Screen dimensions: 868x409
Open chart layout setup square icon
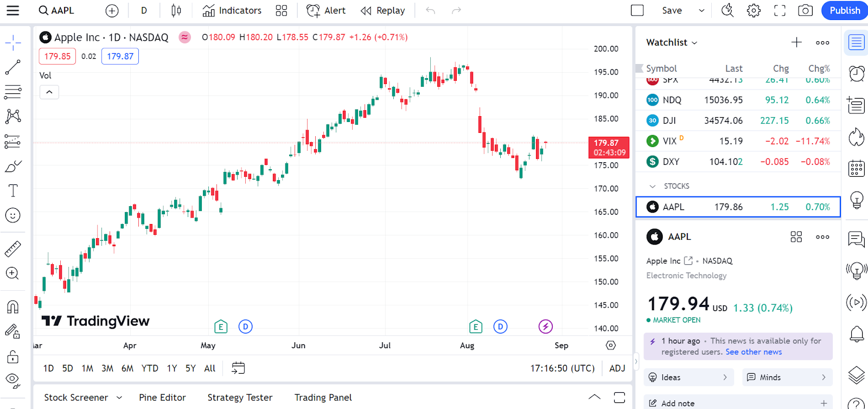tap(637, 10)
